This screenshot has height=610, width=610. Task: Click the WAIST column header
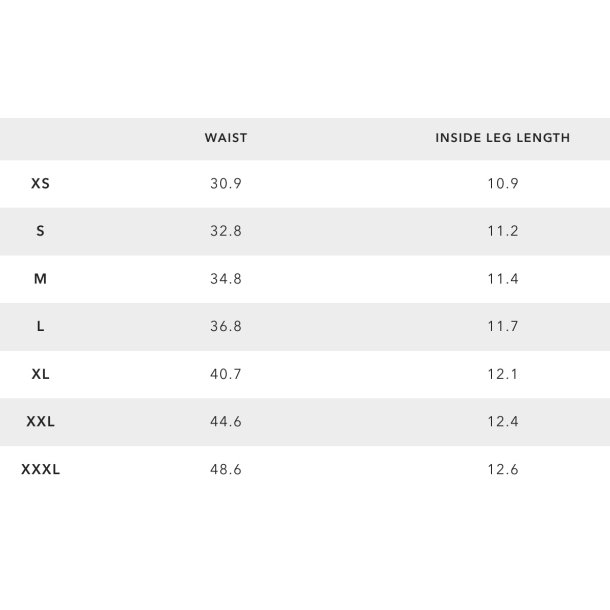225,138
